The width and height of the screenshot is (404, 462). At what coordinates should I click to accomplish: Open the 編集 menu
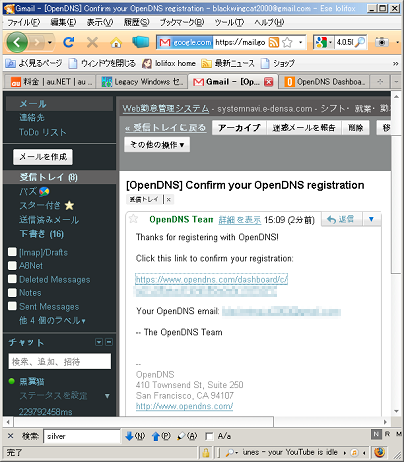63,22
